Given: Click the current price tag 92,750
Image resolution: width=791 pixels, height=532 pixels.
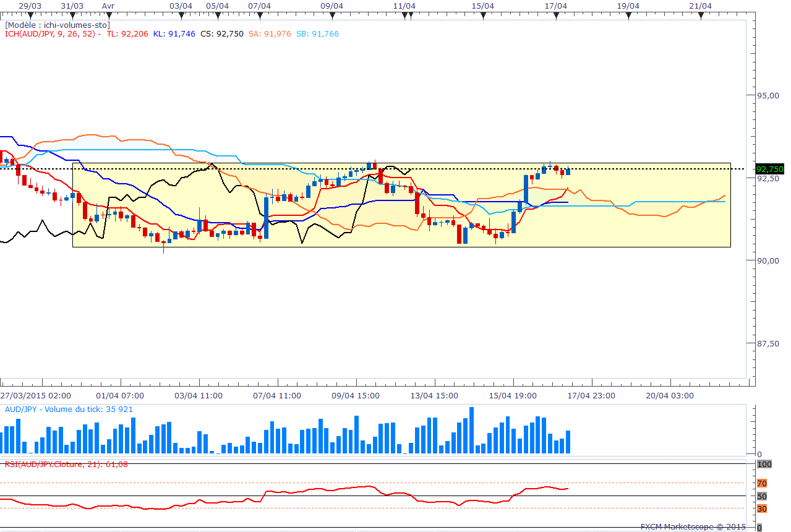Looking at the screenshot, I should (769, 169).
